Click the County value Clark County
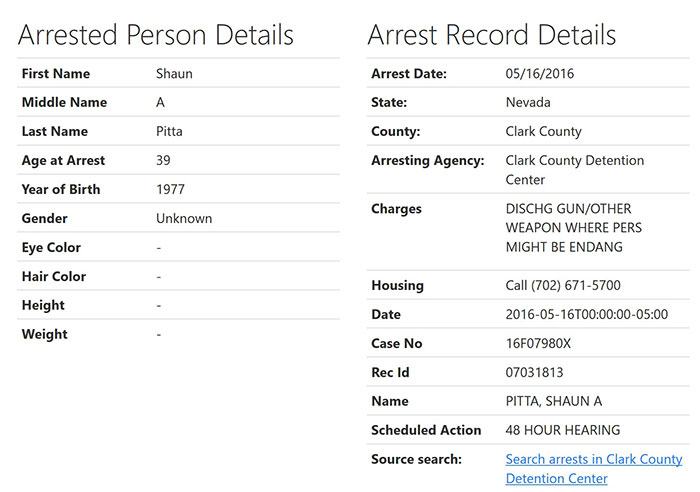The width and height of the screenshot is (700, 492). click(543, 132)
